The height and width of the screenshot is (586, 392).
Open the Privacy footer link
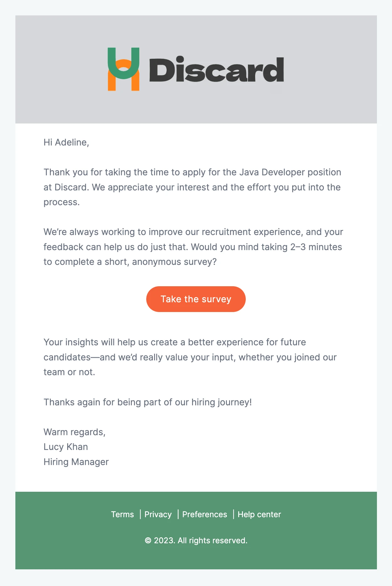(x=158, y=514)
